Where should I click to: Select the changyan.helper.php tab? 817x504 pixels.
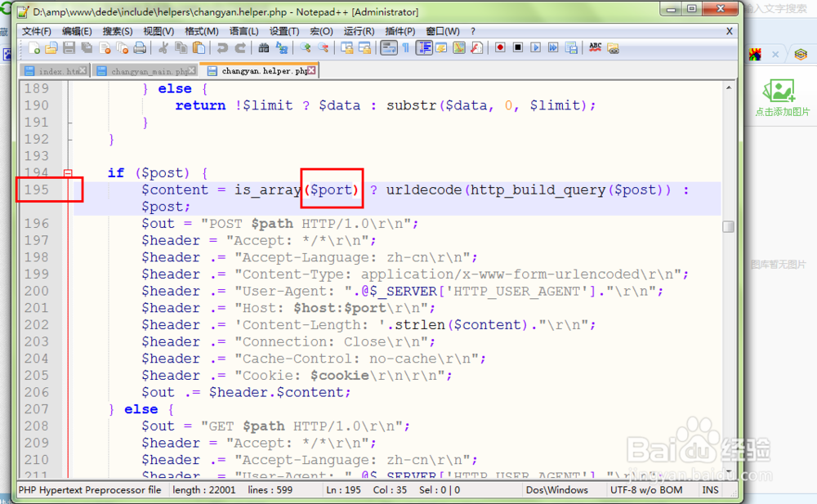[259, 70]
